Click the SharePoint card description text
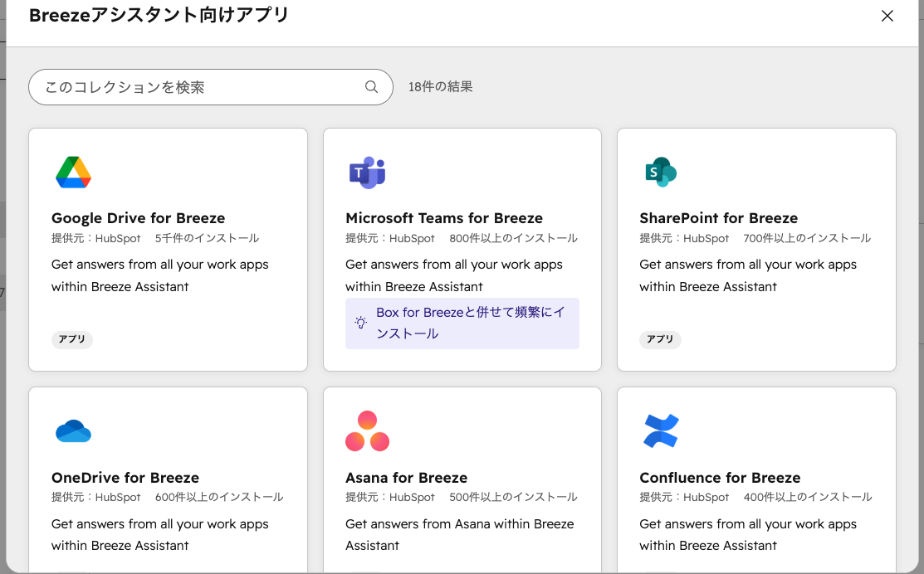The image size is (924, 574). click(x=748, y=275)
